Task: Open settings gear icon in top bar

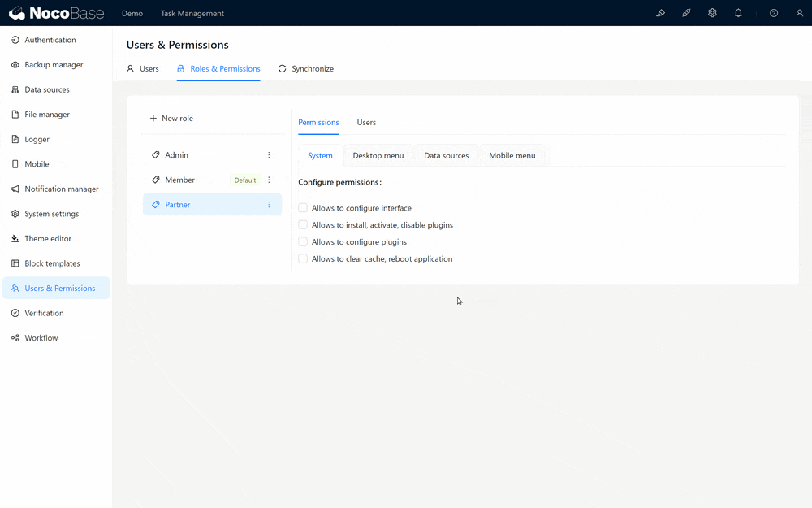Action: tap(712, 13)
